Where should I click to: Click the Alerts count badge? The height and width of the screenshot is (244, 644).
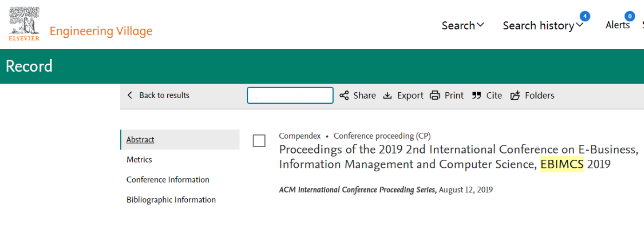[x=630, y=16]
